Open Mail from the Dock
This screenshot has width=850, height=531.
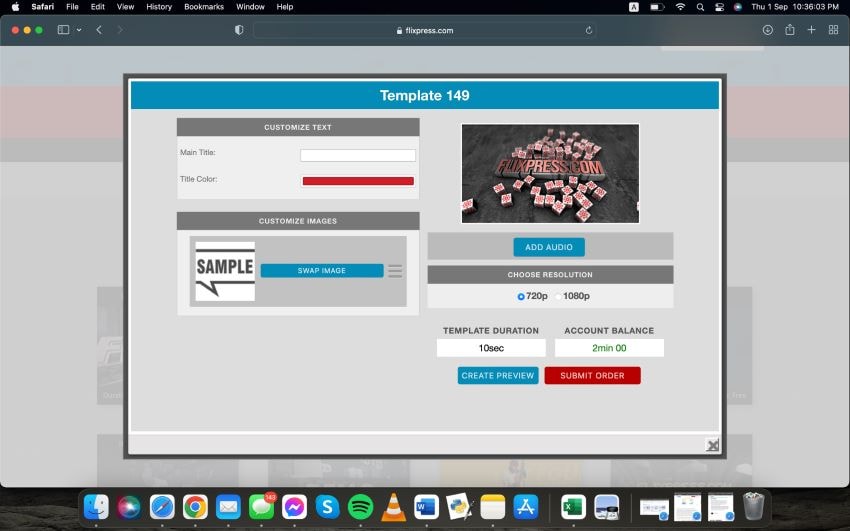(x=228, y=508)
